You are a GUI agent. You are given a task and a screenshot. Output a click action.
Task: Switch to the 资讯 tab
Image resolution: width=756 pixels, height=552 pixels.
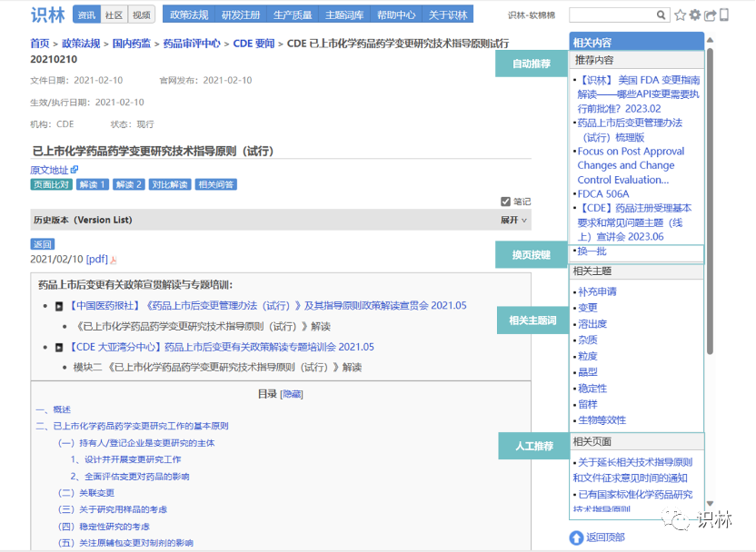point(87,15)
